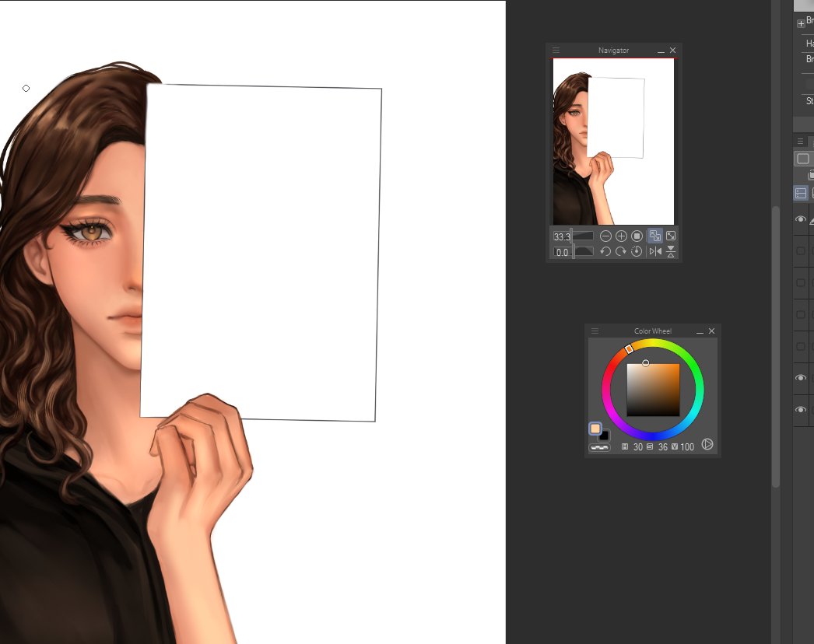Minimize the Navigator panel
Screen dimensions: 814x644
point(661,51)
